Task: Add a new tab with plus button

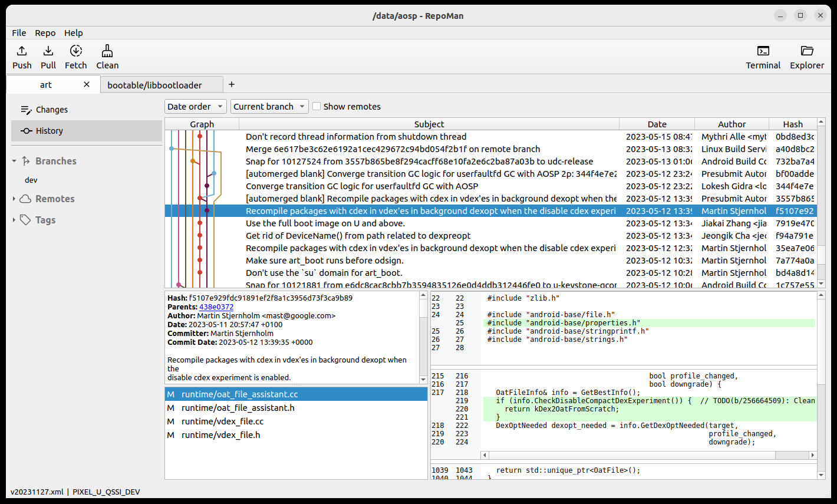Action: 232,84
